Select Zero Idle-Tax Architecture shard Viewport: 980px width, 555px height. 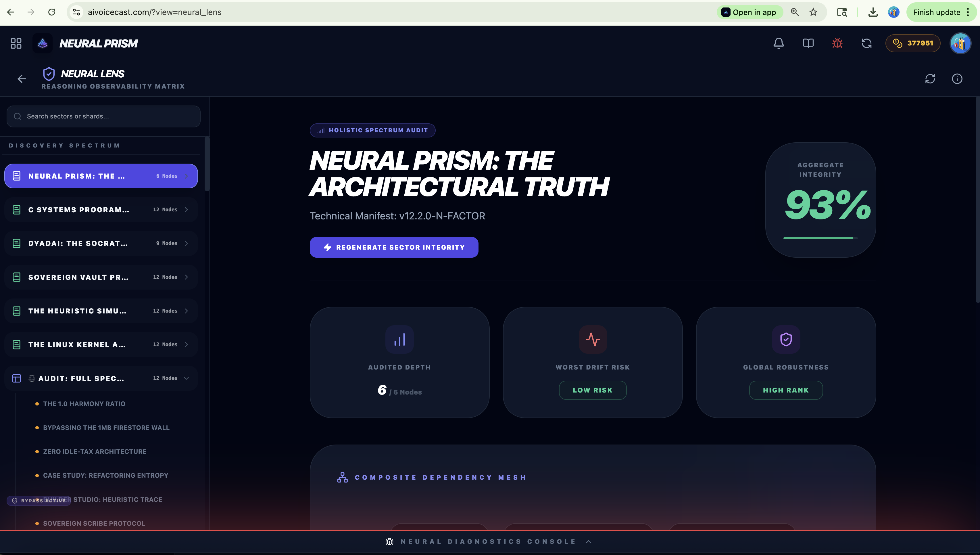(x=95, y=452)
